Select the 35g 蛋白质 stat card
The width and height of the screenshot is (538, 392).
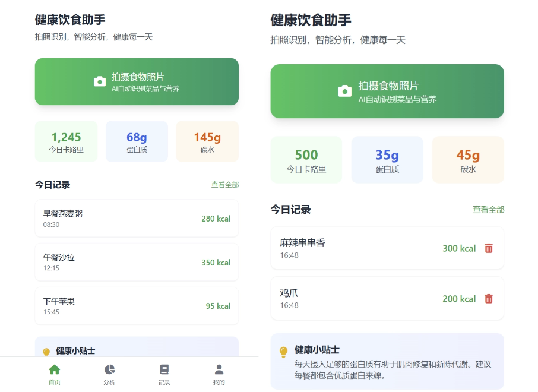(387, 160)
